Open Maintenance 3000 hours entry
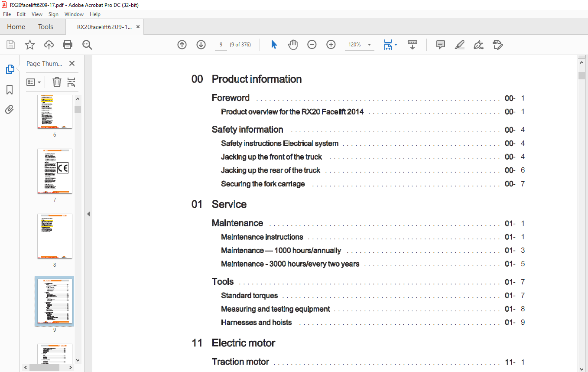This screenshot has height=372, width=588. pyautogui.click(x=290, y=264)
